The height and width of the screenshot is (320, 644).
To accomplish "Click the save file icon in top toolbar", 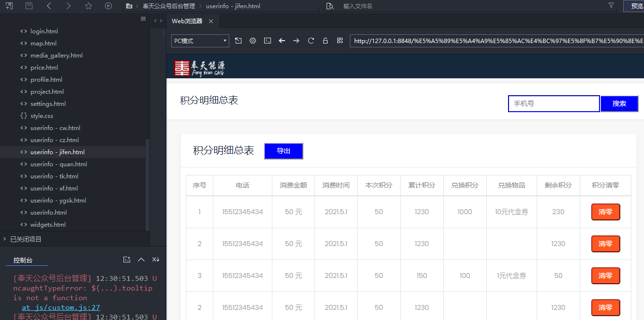I will 29,6.
